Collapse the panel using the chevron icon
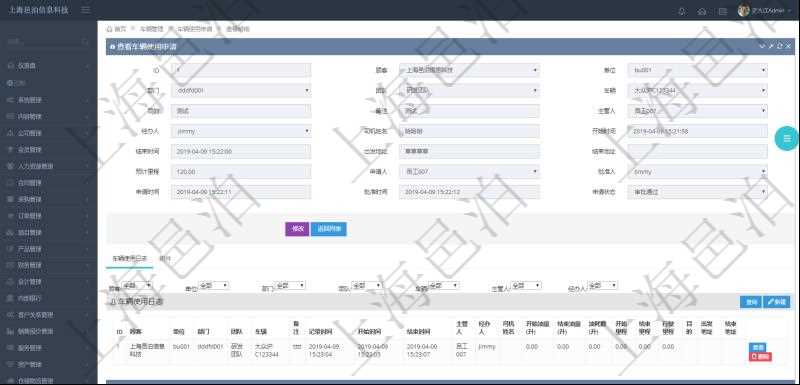This screenshot has width=800, height=385. coord(762,46)
